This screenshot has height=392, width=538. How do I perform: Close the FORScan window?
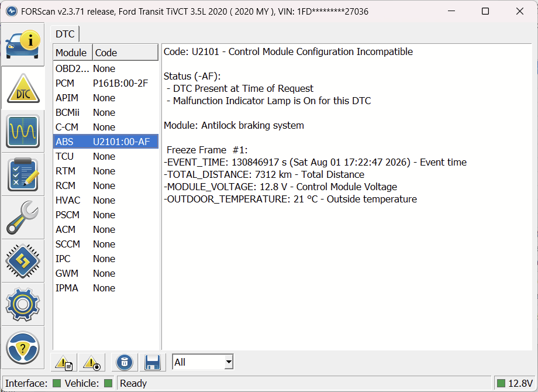coord(520,11)
